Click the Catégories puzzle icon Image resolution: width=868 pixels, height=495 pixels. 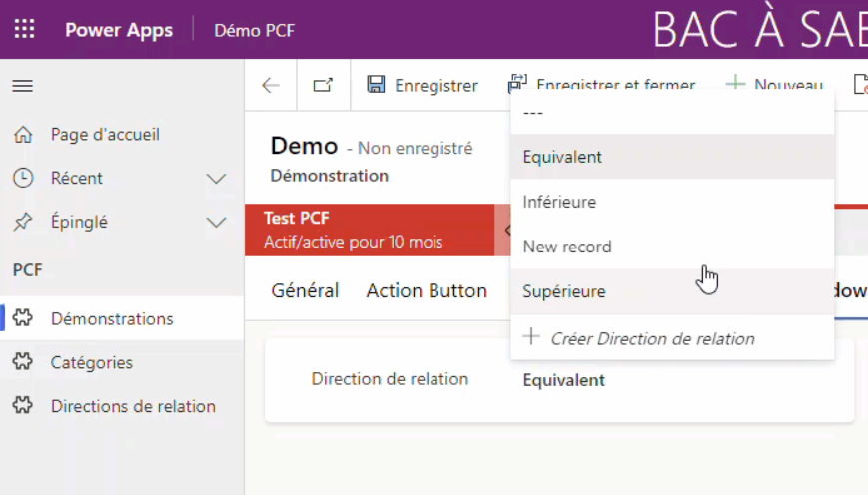23,361
